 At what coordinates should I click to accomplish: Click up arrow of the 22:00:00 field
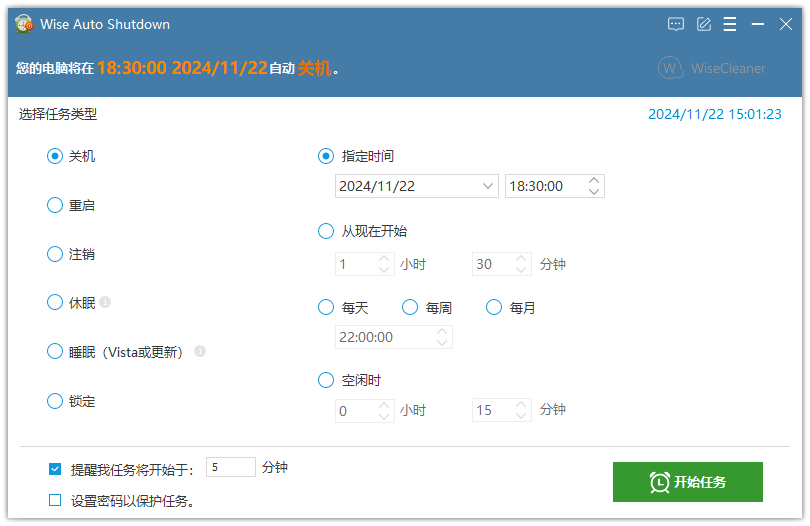coord(442,331)
